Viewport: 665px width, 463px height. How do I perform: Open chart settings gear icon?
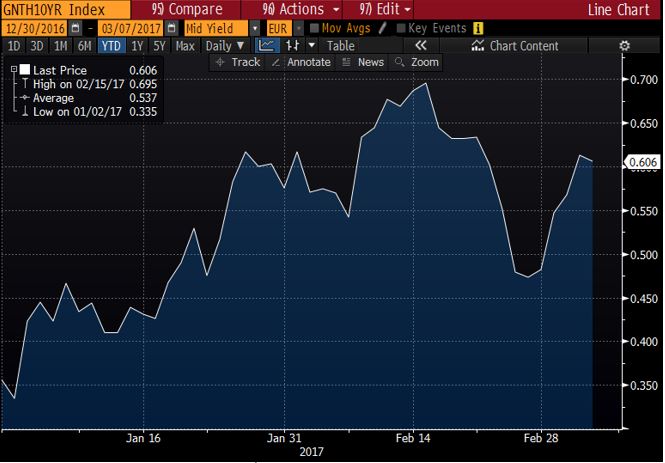point(625,46)
